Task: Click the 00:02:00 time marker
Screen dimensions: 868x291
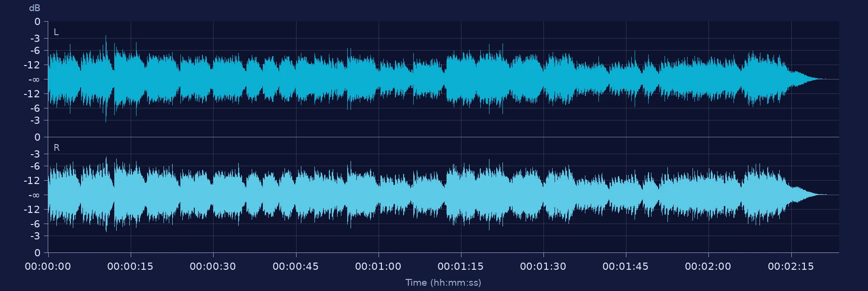Action: click(x=708, y=266)
